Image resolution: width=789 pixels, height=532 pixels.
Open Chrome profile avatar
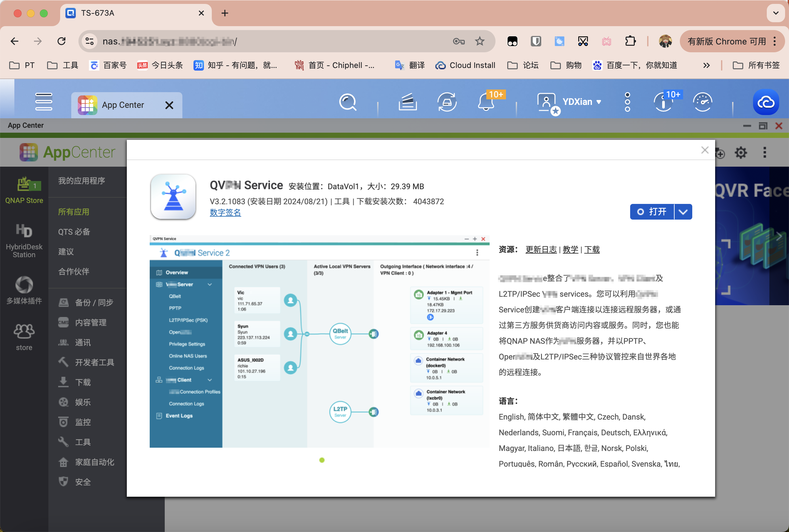(665, 42)
